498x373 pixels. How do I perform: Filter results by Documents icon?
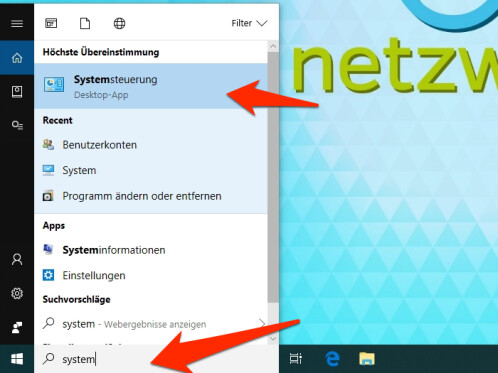coord(85,23)
